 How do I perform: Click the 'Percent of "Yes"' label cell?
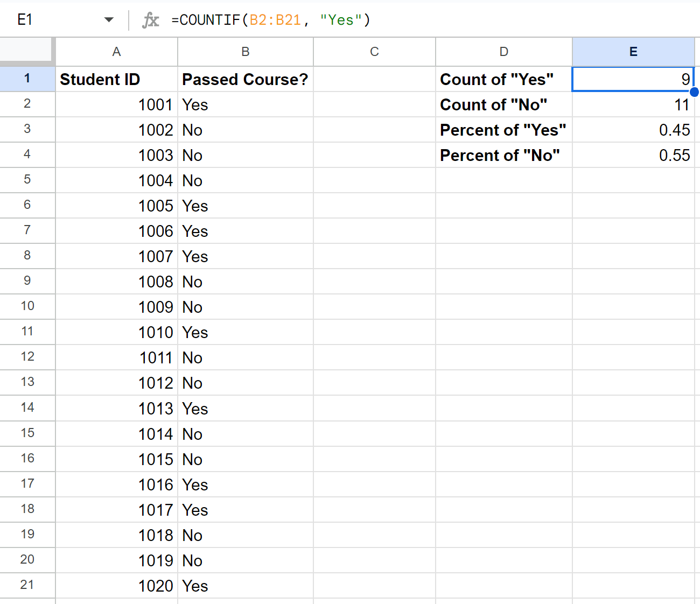504,130
